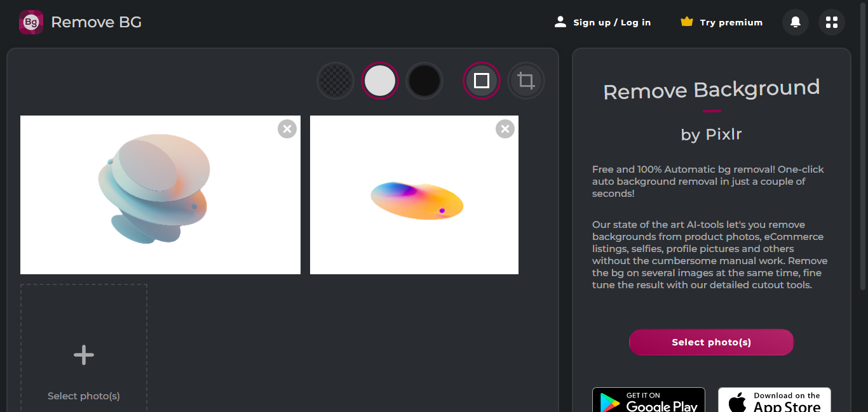Open the notifications bell

pyautogui.click(x=795, y=22)
